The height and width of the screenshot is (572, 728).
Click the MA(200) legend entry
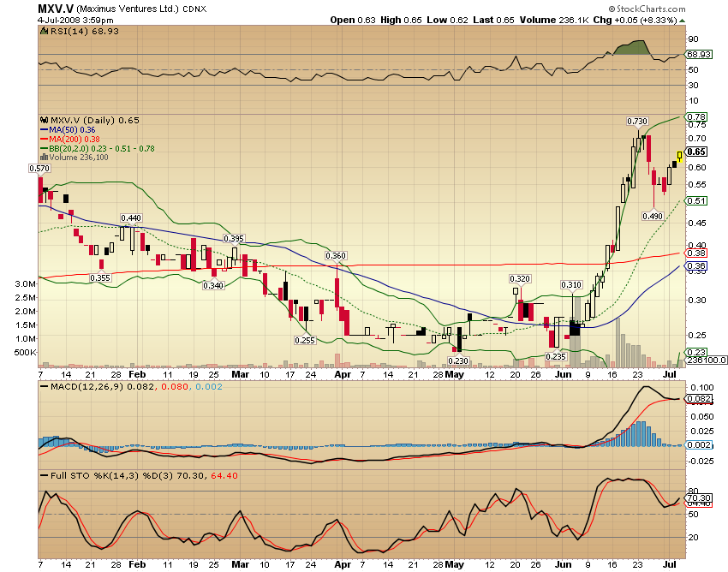pyautogui.click(x=75, y=139)
